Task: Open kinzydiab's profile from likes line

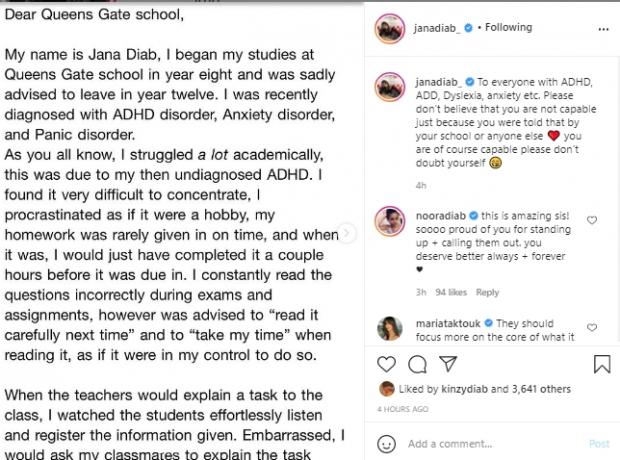Action: [461, 390]
